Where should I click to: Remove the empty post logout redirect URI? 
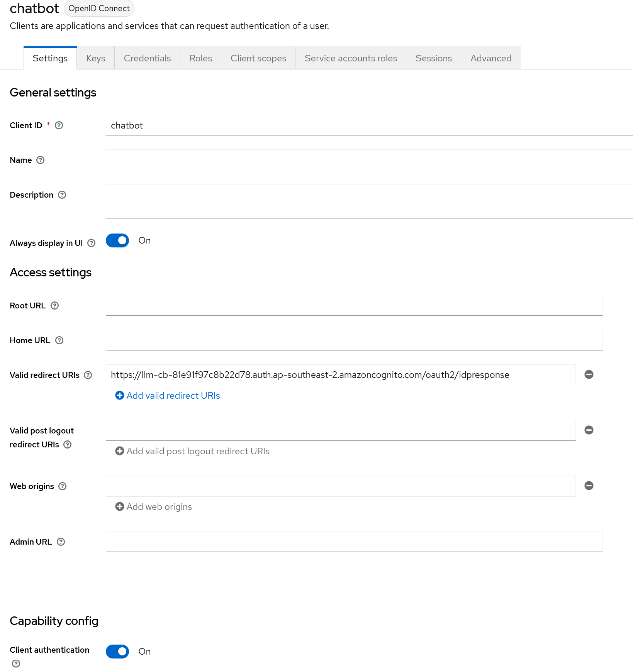(589, 430)
